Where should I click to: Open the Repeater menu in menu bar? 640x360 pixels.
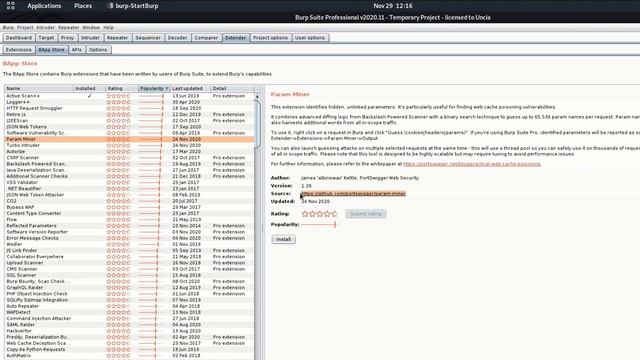click(x=68, y=27)
